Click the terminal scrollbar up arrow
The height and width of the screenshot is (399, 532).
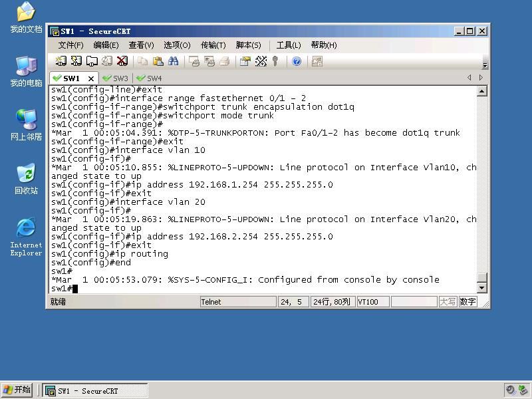pos(481,91)
